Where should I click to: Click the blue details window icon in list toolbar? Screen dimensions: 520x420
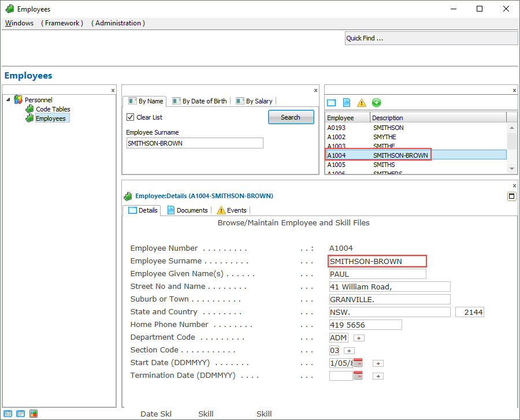click(x=331, y=103)
